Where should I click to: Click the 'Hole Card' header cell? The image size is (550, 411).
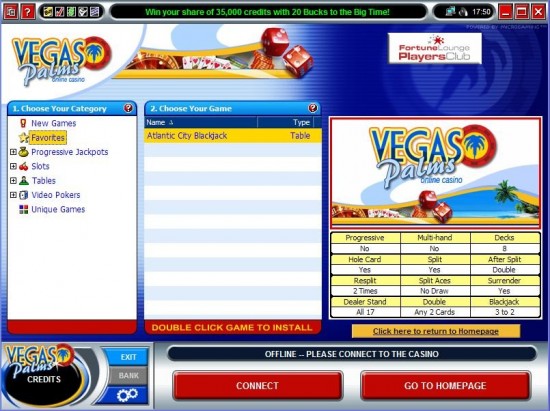(x=365, y=260)
